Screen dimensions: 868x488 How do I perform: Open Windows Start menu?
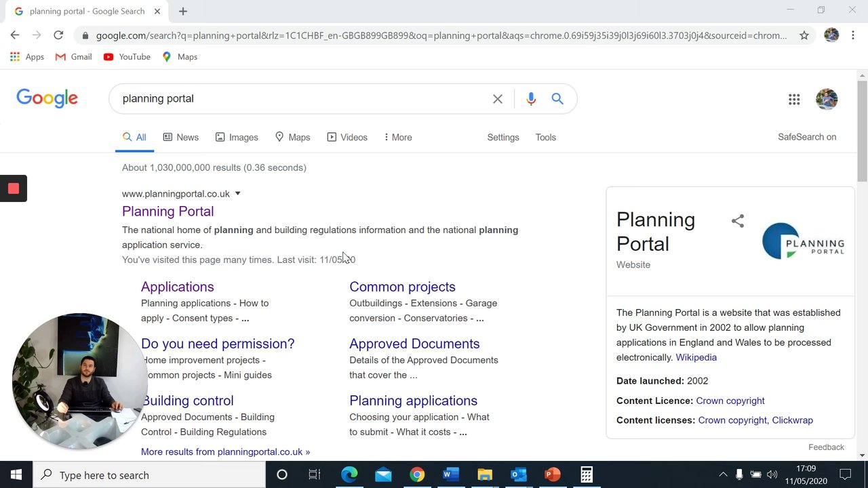coord(16,474)
